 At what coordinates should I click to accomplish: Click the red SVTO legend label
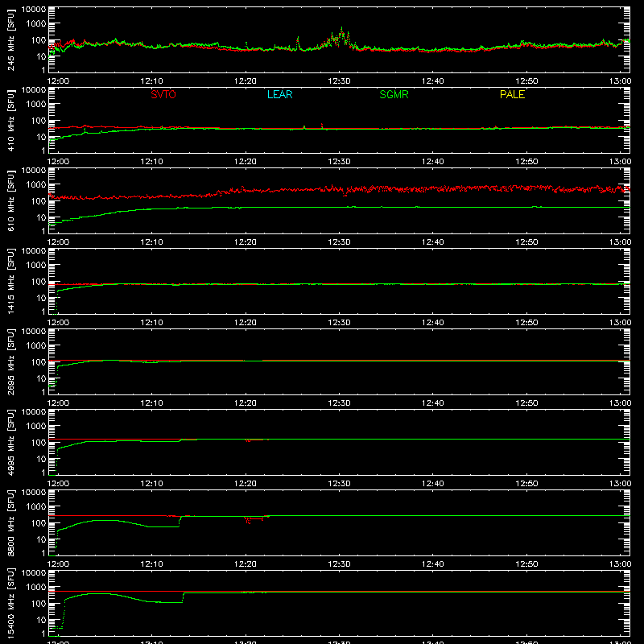[x=163, y=94]
